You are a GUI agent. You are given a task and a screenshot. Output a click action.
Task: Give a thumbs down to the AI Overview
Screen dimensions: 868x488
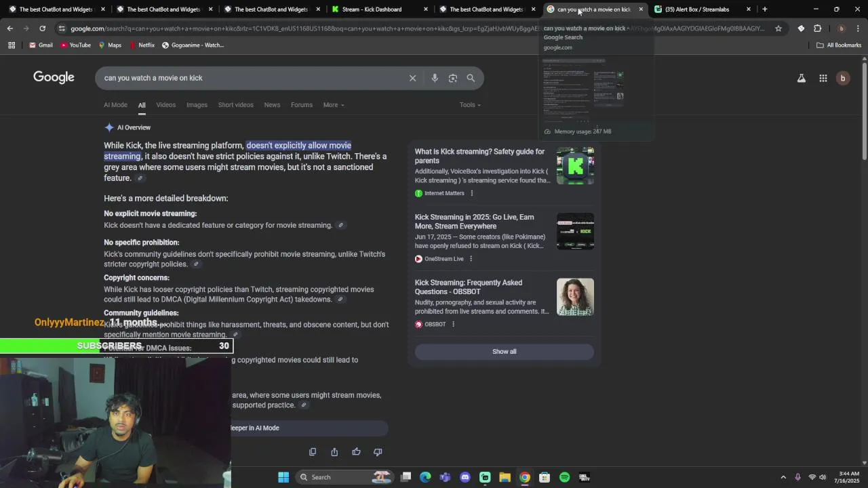click(378, 452)
